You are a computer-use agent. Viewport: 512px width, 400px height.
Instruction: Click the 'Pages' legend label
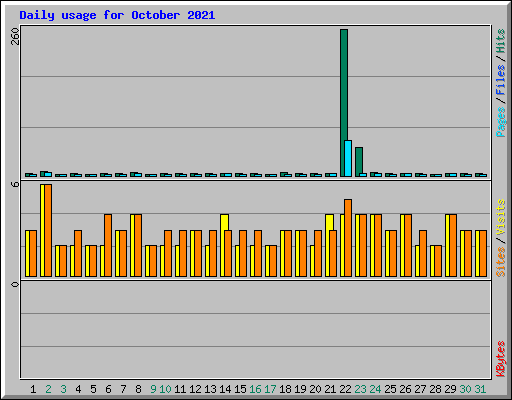click(500, 122)
